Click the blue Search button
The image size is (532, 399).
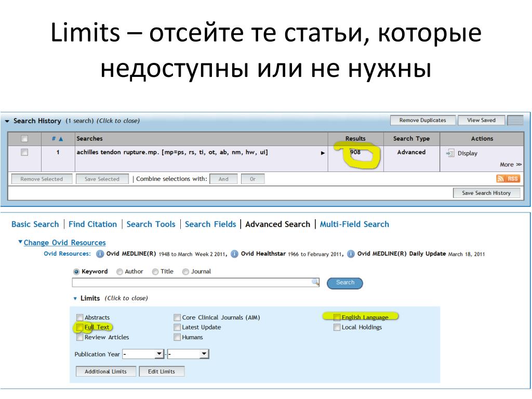345,283
